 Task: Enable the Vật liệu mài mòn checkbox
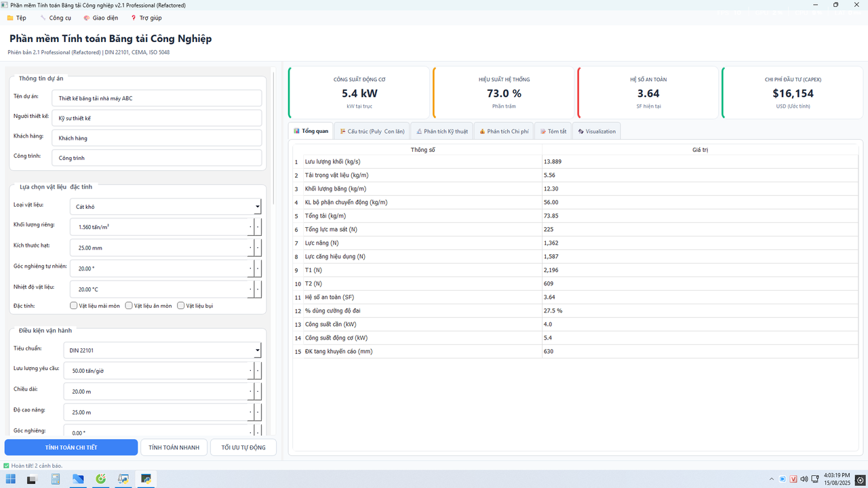click(x=74, y=306)
